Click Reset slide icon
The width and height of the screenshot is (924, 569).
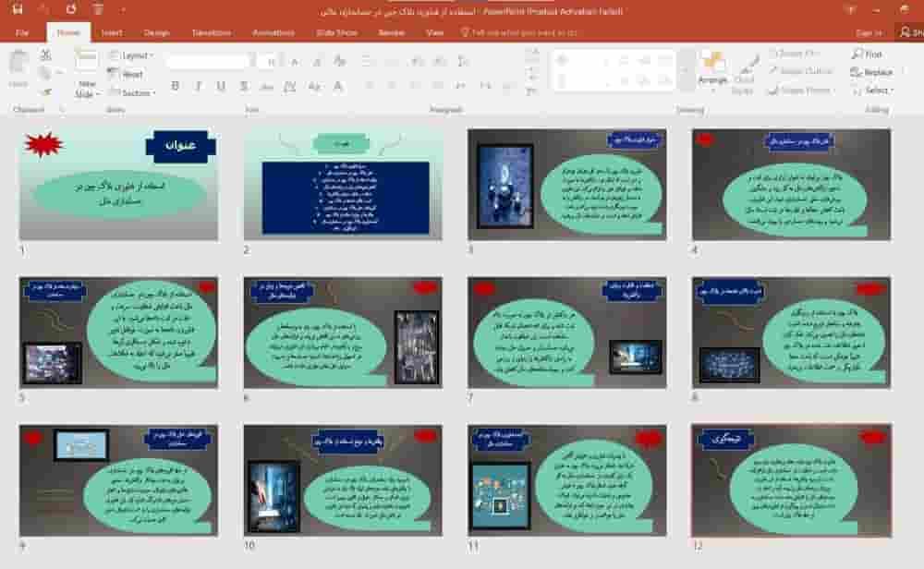tap(126, 74)
